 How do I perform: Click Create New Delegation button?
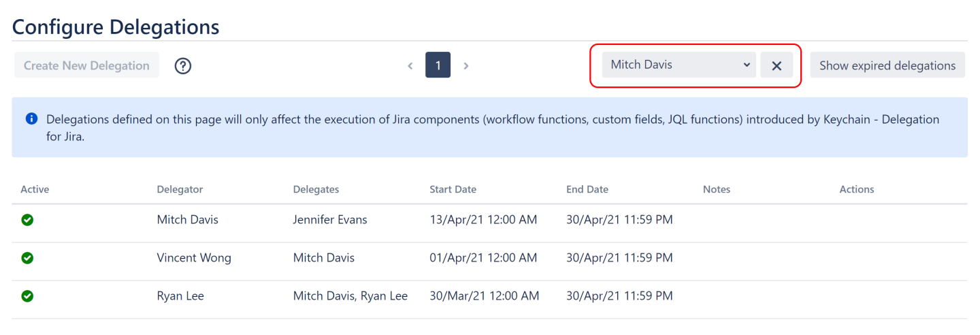[86, 65]
